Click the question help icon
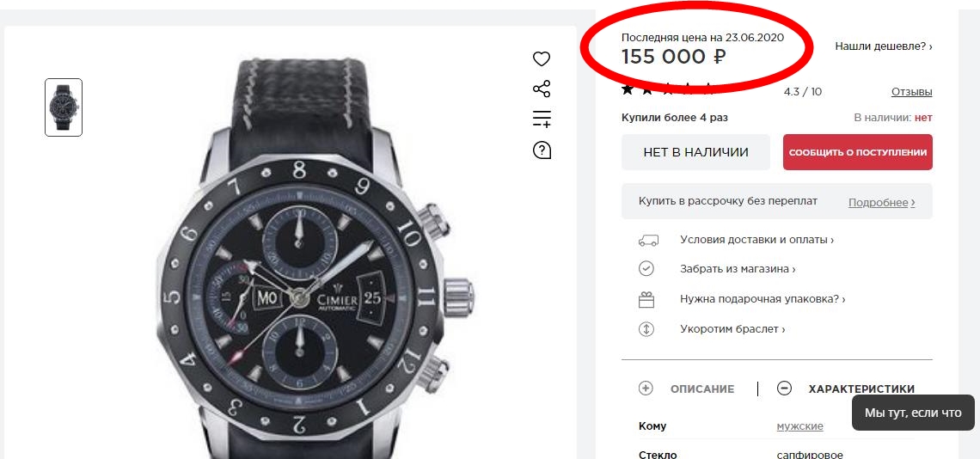 tap(542, 150)
